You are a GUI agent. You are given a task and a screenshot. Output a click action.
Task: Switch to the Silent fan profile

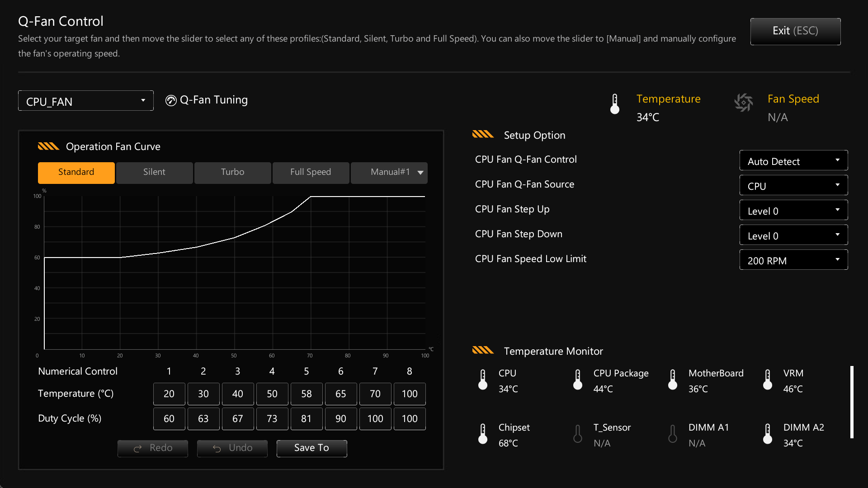coord(154,173)
